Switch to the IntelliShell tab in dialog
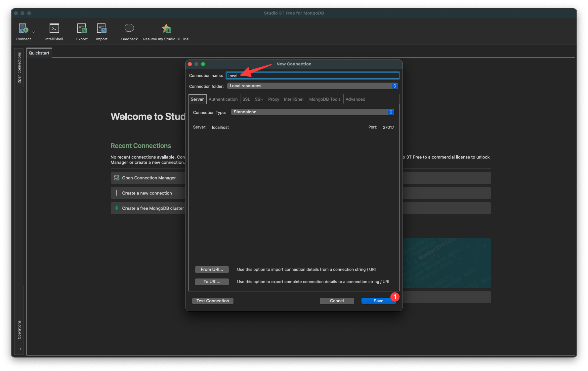 click(294, 99)
